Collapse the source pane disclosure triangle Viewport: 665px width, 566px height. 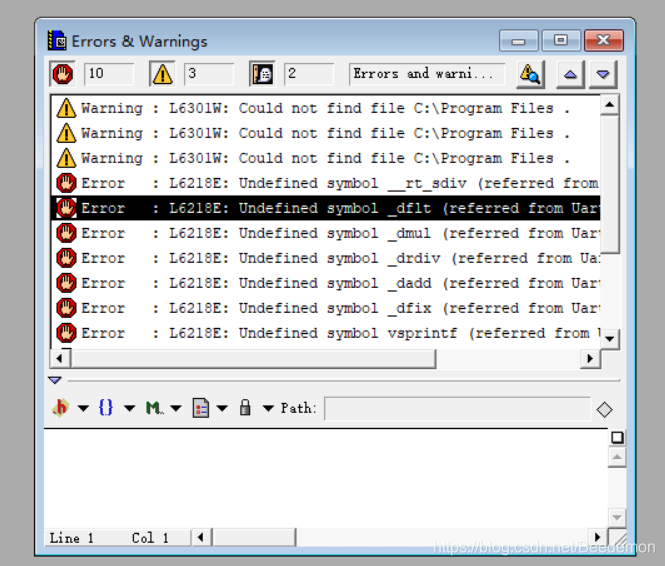coord(55,380)
